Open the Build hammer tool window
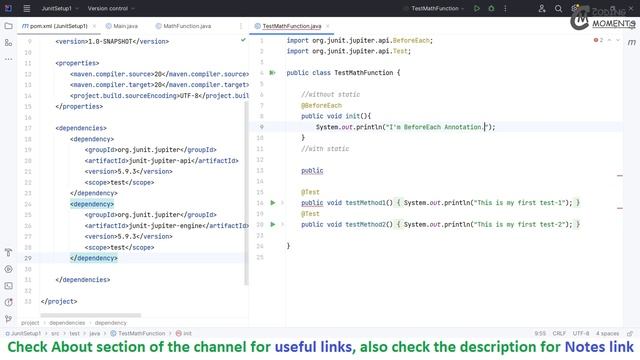The height and width of the screenshot is (360, 640). point(8,253)
